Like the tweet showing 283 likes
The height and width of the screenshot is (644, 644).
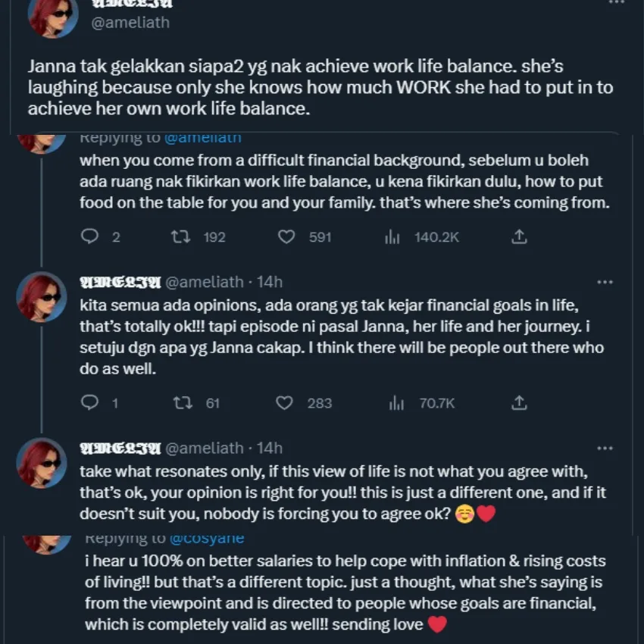click(285, 403)
